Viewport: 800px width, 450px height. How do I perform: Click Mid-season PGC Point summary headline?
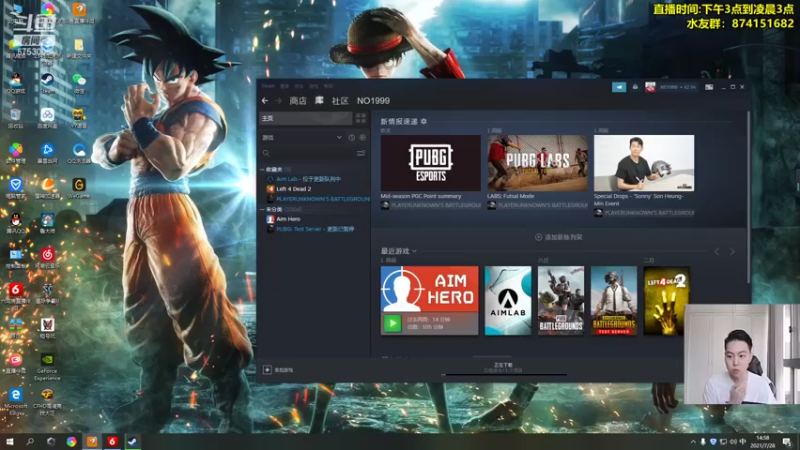coord(421,196)
